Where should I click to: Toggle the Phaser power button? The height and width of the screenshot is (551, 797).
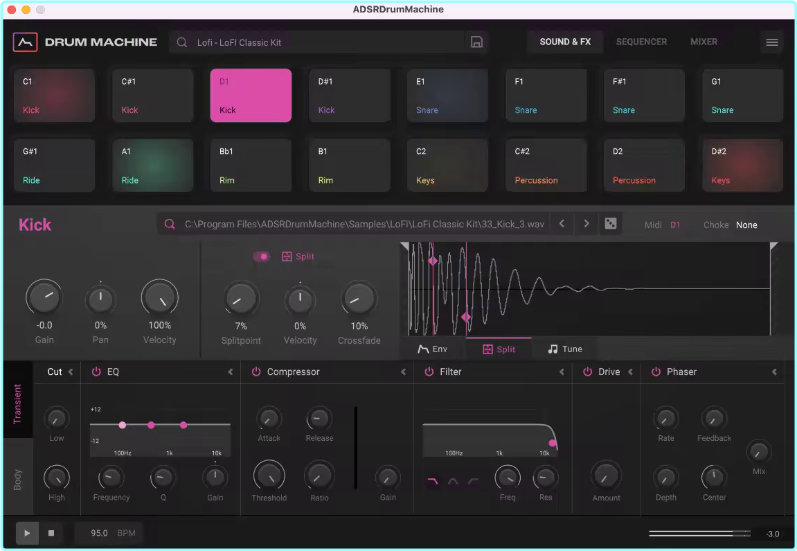click(656, 372)
